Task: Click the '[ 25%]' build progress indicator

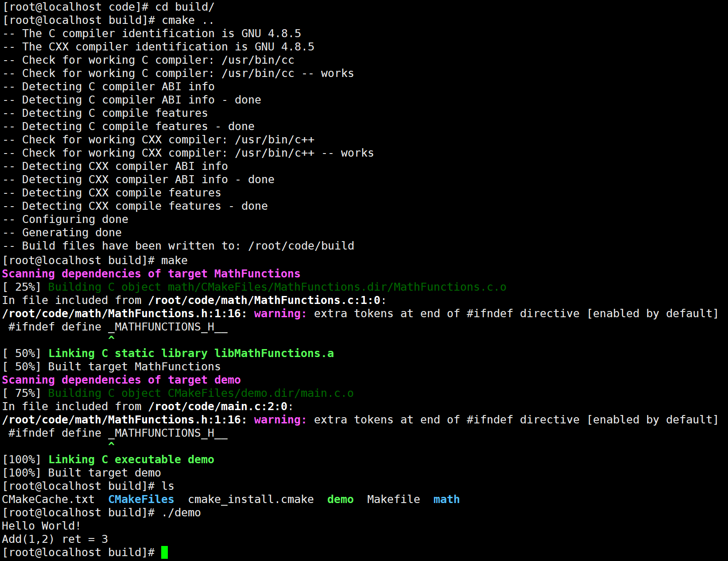Action: coord(22,287)
